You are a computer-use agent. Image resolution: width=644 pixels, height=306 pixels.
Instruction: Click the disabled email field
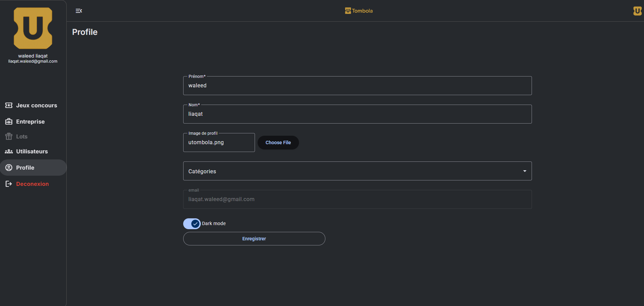pos(357,199)
